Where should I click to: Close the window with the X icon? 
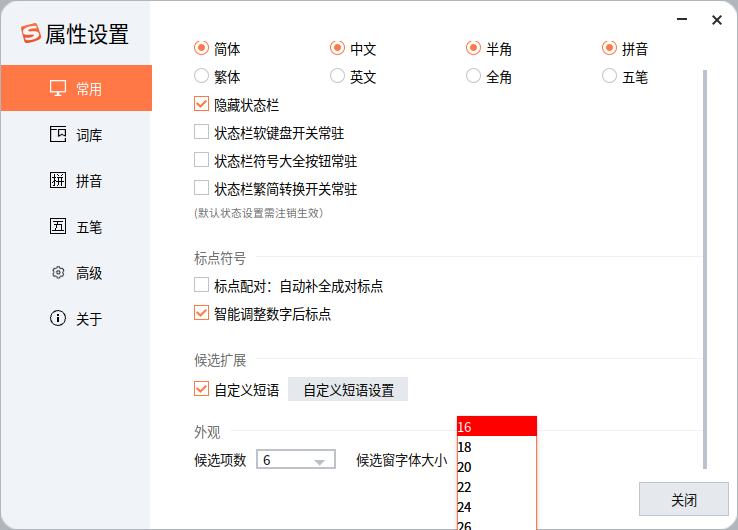pyautogui.click(x=717, y=20)
